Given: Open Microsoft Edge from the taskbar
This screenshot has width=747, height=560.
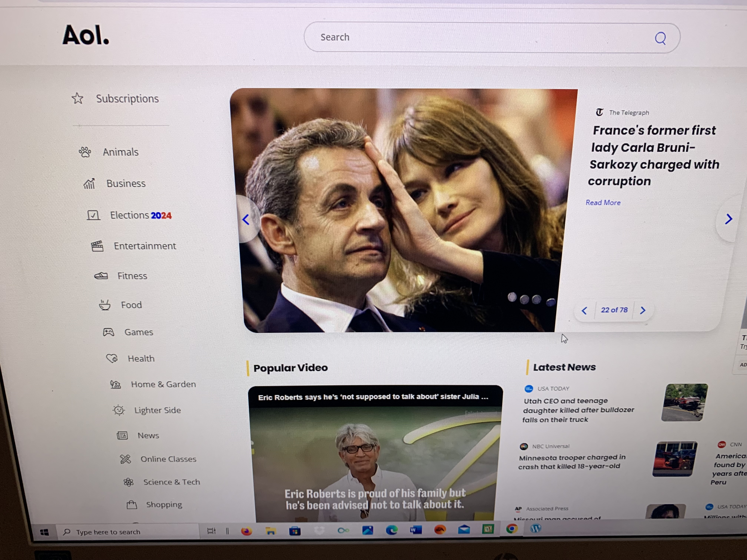Looking at the screenshot, I should point(392,530).
